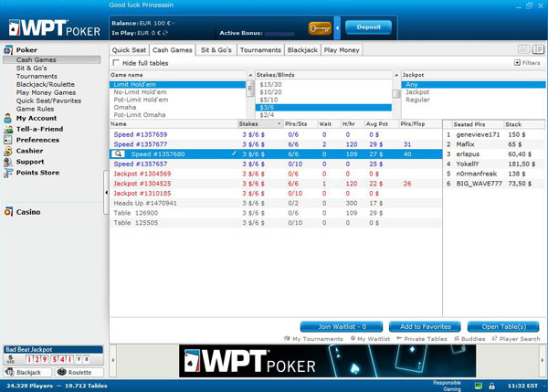This screenshot has height=392, width=548.
Task: Switch to the Tournaments tab
Action: point(260,50)
